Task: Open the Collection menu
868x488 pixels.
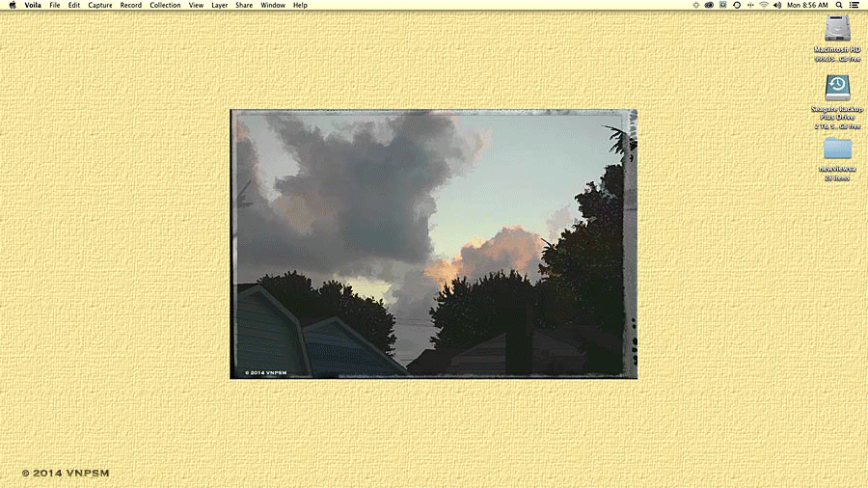Action: click(165, 5)
